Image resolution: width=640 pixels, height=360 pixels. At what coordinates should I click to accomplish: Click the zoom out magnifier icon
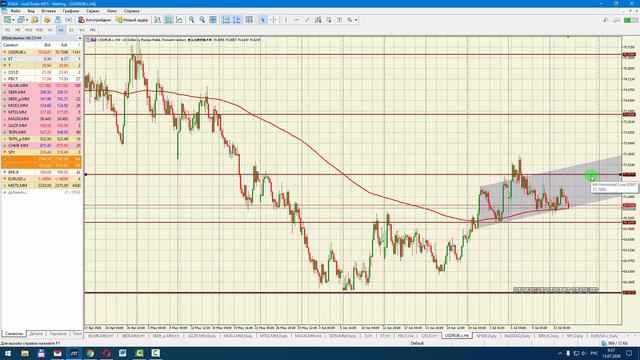[202, 20]
